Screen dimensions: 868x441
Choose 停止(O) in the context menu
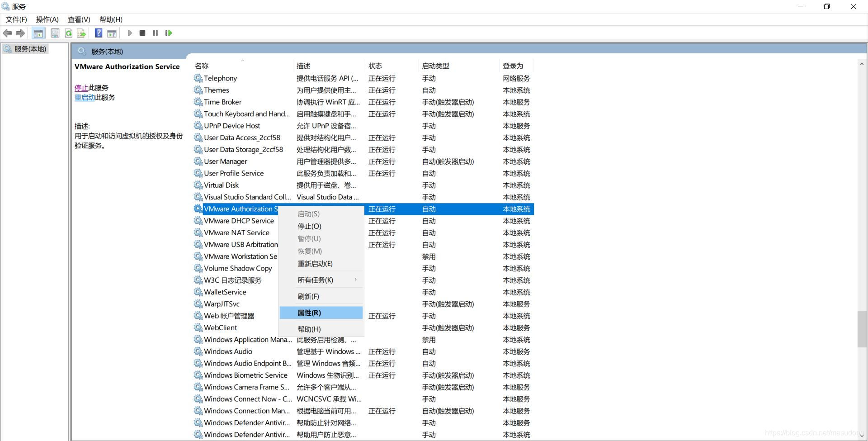[x=321, y=226]
